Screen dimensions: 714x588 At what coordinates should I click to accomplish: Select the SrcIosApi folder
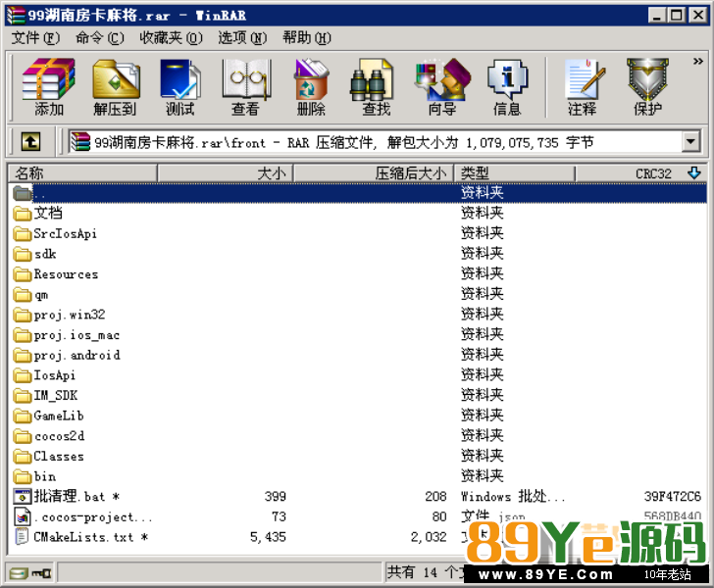tap(55, 233)
